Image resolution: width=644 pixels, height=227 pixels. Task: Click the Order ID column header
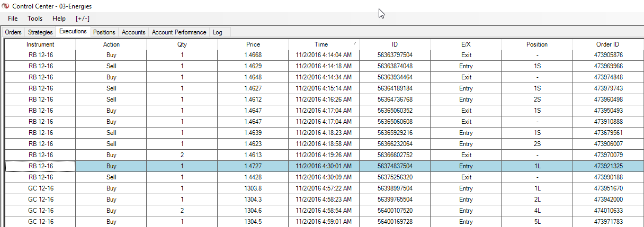coord(607,44)
